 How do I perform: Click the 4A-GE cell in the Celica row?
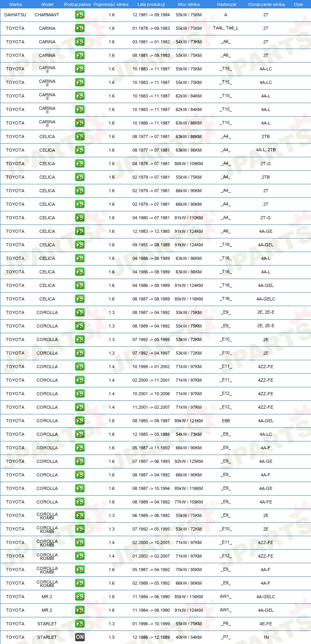(266, 231)
